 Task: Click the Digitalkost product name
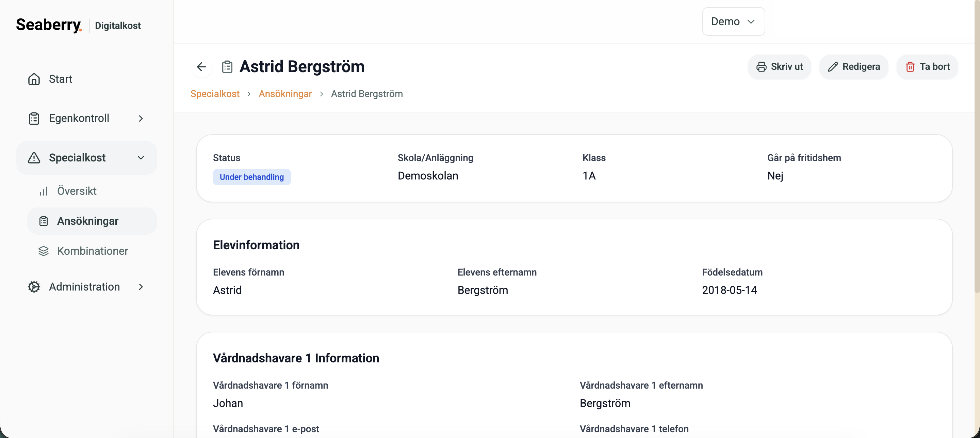(118, 26)
